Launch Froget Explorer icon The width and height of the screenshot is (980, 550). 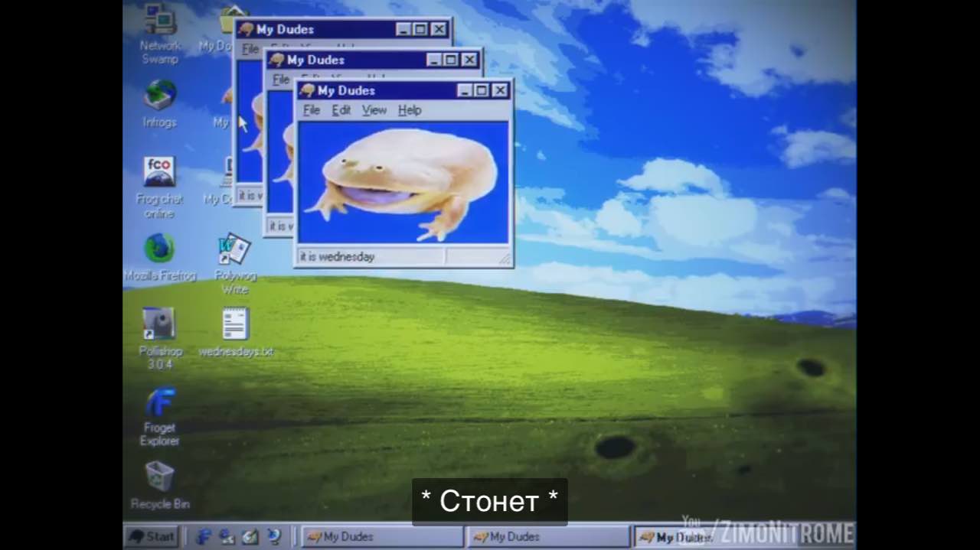159,402
